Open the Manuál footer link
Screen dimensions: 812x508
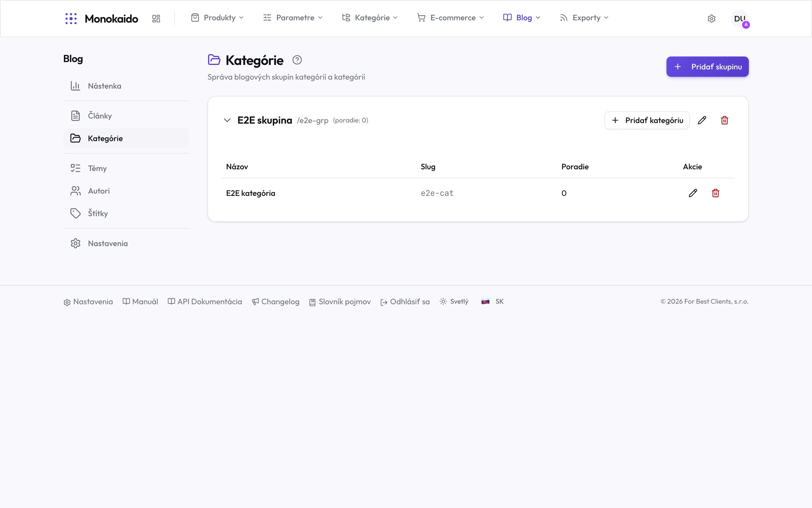tap(140, 302)
